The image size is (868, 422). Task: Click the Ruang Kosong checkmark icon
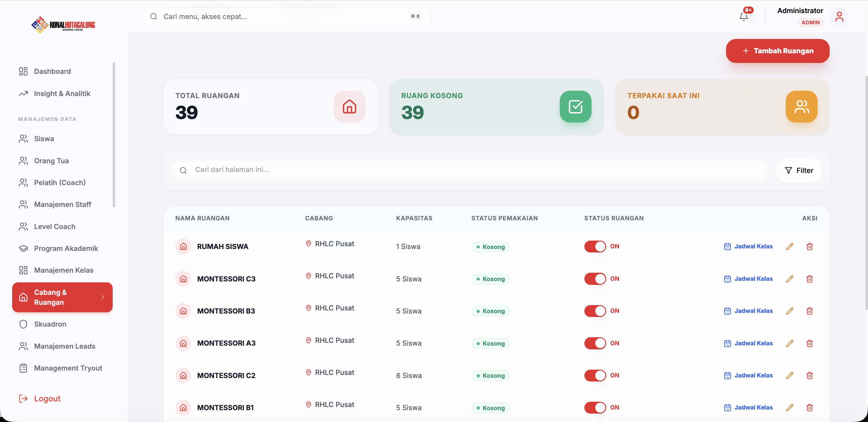[x=575, y=107]
